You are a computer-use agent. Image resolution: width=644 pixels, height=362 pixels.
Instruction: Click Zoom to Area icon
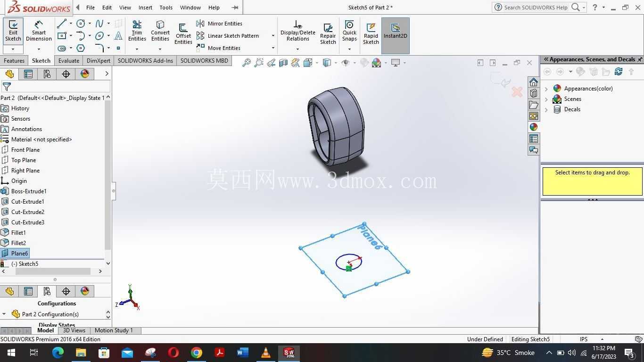(x=258, y=63)
